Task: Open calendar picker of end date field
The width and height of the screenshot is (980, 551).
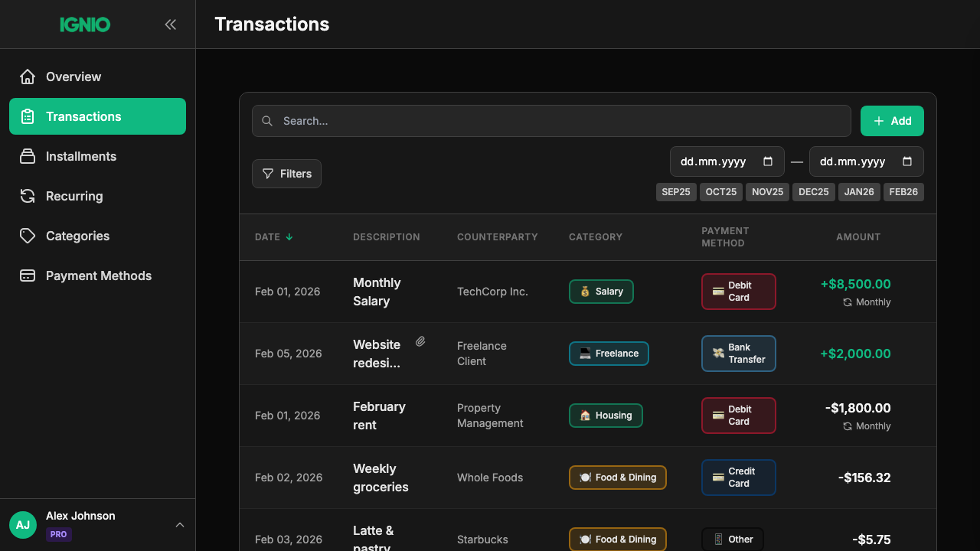Action: point(907,161)
